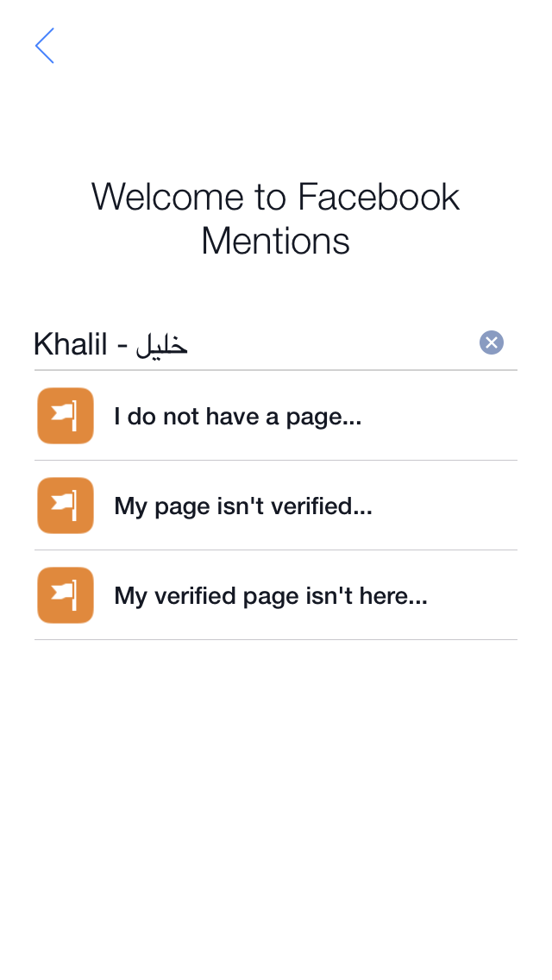Viewport: 552px width, 980px height.
Task: Click the dash between Khalil and Arabic name
Action: pos(122,345)
